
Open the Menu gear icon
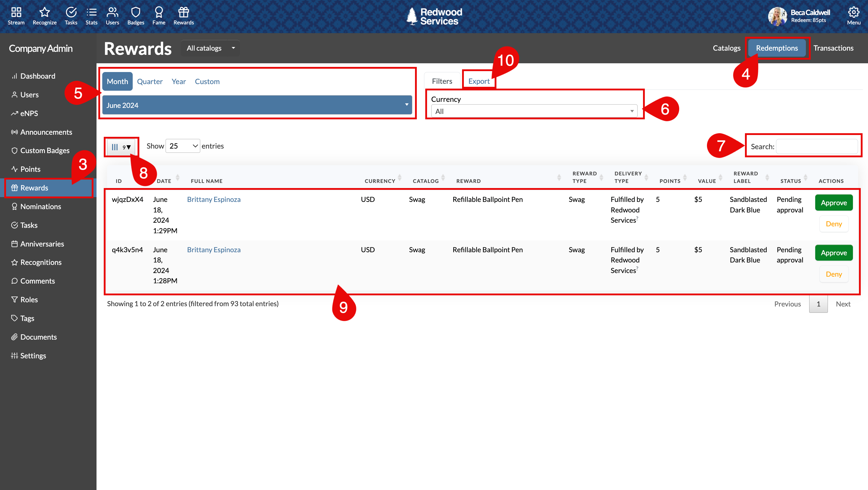click(x=854, y=16)
